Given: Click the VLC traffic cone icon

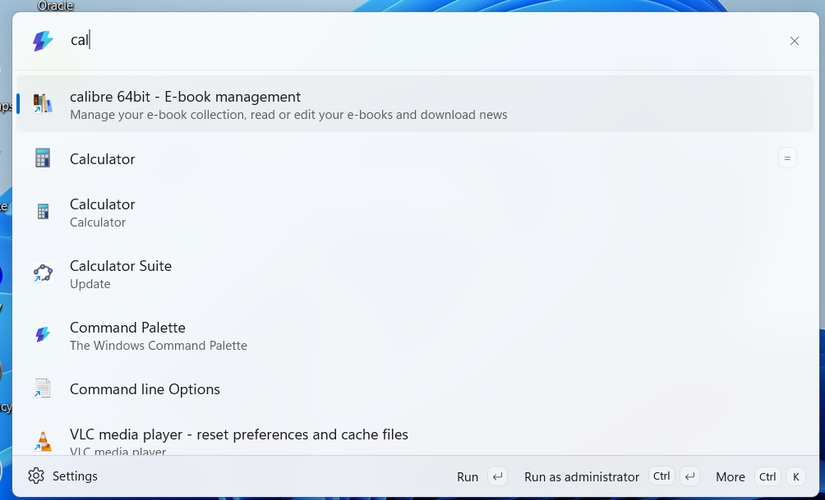Looking at the screenshot, I should (43, 442).
